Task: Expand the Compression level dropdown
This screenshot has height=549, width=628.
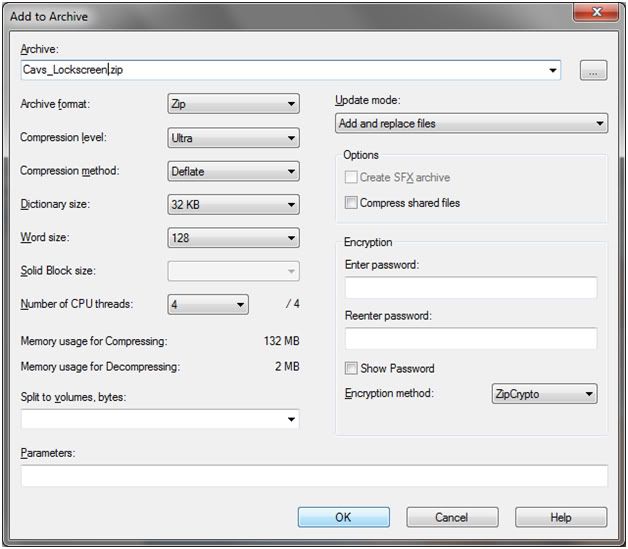Action: 233,138
